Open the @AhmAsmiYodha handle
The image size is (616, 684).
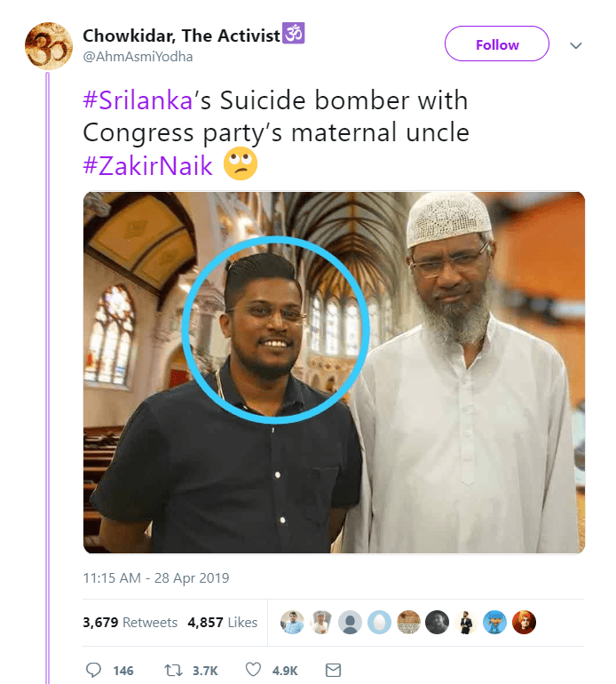(138, 57)
